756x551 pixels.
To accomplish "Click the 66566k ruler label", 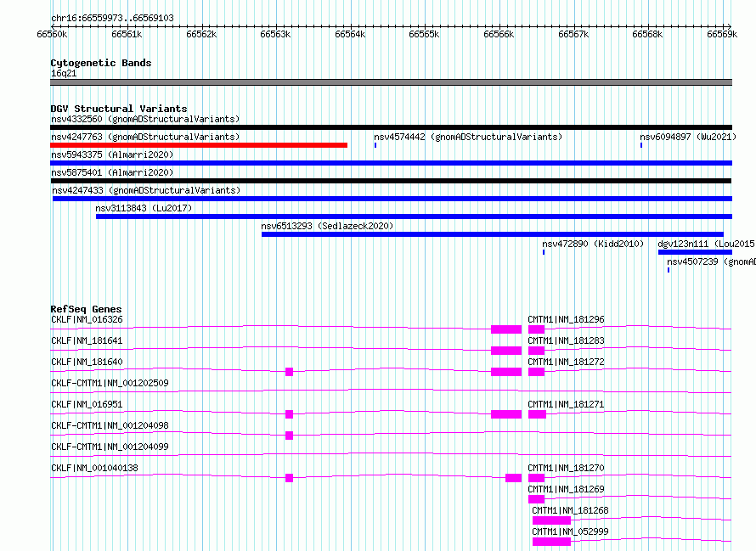I will click(499, 34).
